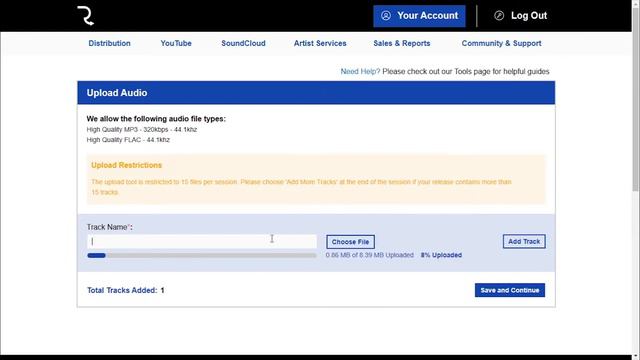Click the Upload Restrictions heading
This screenshot has height=360, width=640.
pos(127,165)
